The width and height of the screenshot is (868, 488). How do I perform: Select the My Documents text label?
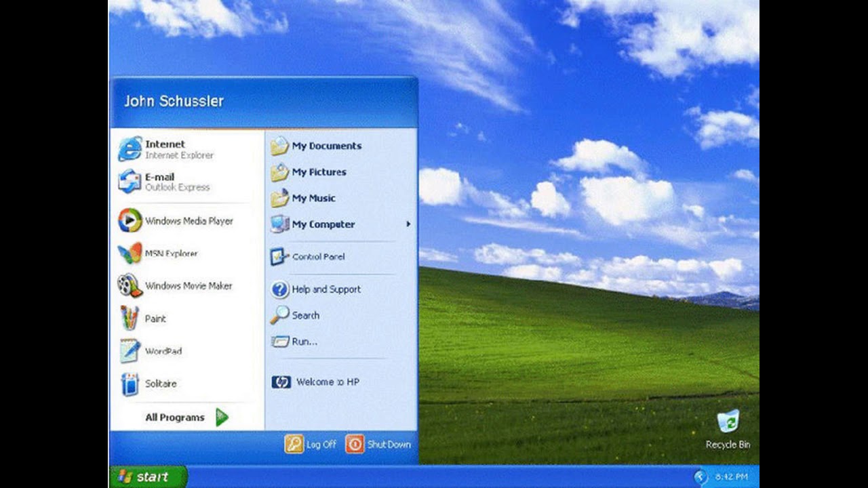[327, 146]
